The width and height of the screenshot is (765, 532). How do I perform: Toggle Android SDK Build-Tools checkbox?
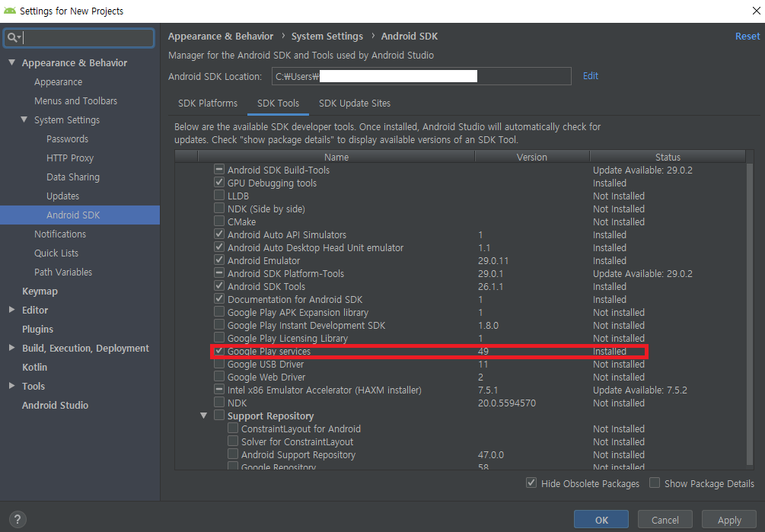[x=219, y=169]
